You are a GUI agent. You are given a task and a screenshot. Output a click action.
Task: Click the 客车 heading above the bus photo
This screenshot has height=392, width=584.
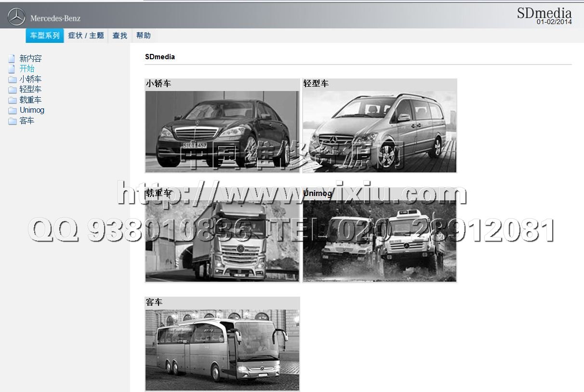(x=154, y=302)
